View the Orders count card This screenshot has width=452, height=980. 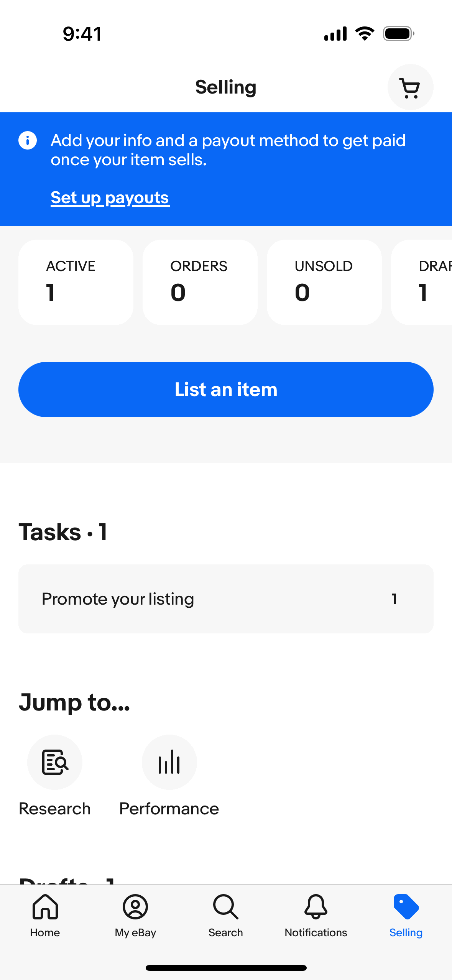(200, 282)
